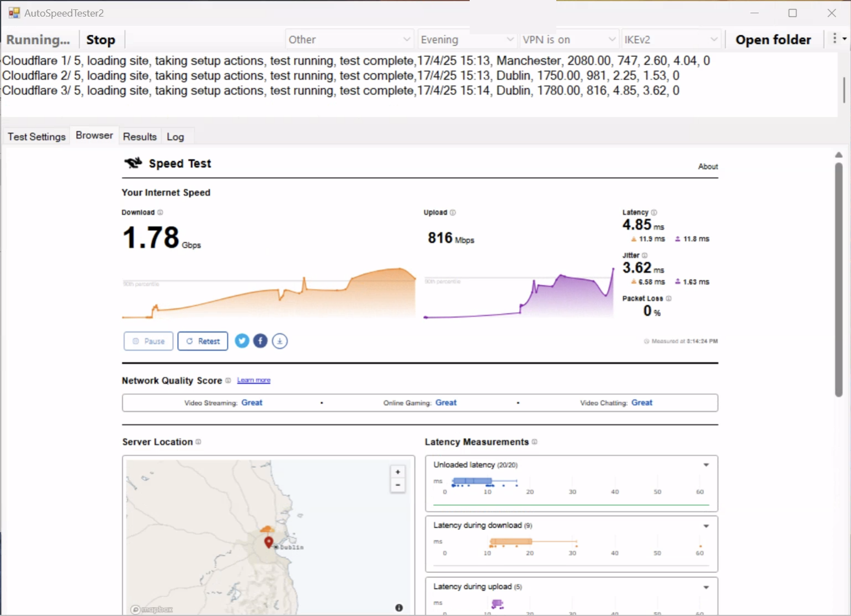Click the info icon beside Download label
The height and width of the screenshot is (616, 851).
click(x=161, y=212)
